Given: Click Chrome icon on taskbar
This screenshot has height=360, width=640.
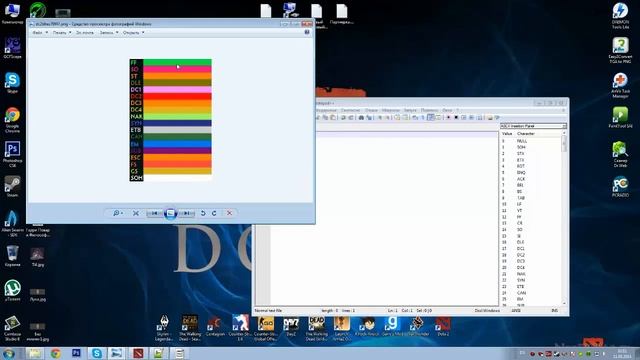Looking at the screenshot, I should [x=56, y=353].
